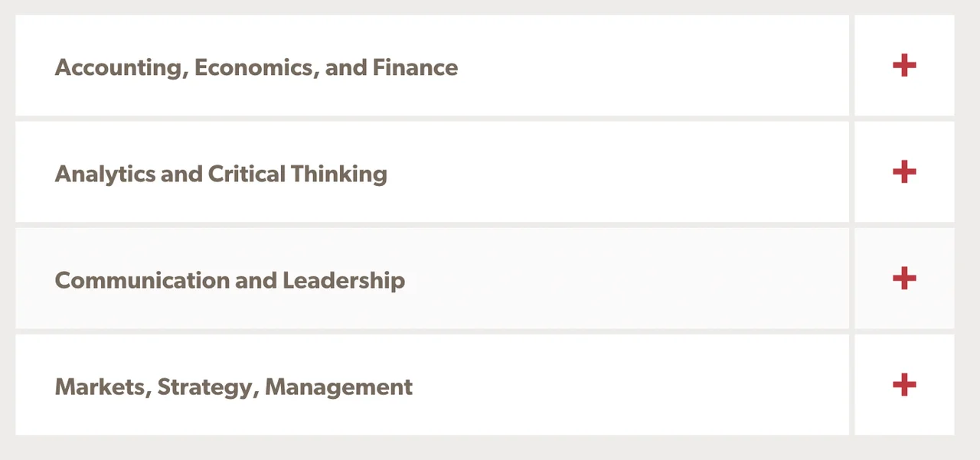Click blank area of the Accounting accordion row

[651, 66]
